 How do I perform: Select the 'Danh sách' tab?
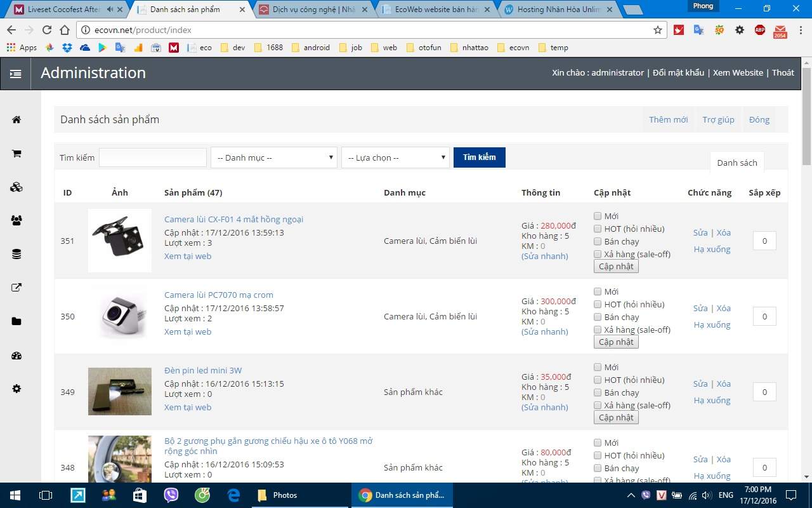click(x=737, y=163)
